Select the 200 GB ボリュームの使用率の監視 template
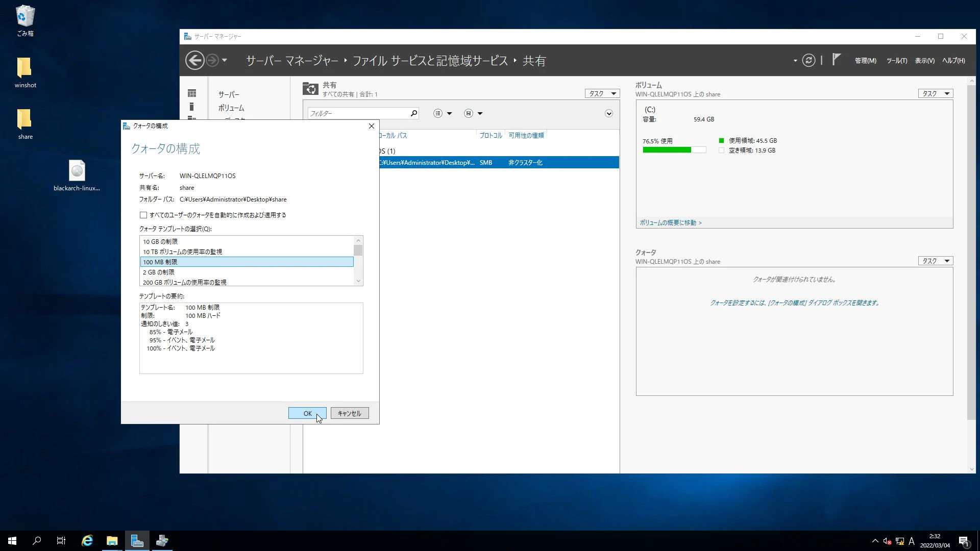 pos(247,282)
